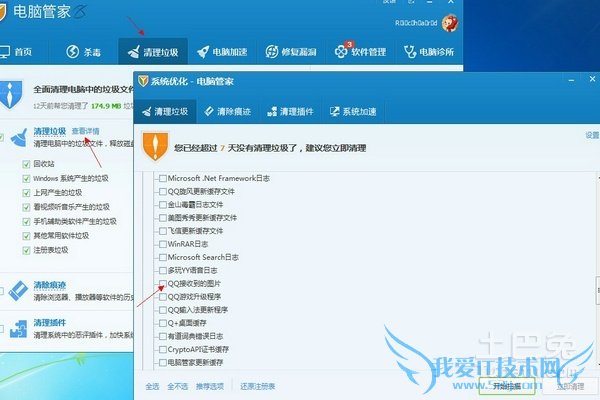Open the 首页 home tab
Viewport: 600px width, 400px height.
tap(16, 52)
